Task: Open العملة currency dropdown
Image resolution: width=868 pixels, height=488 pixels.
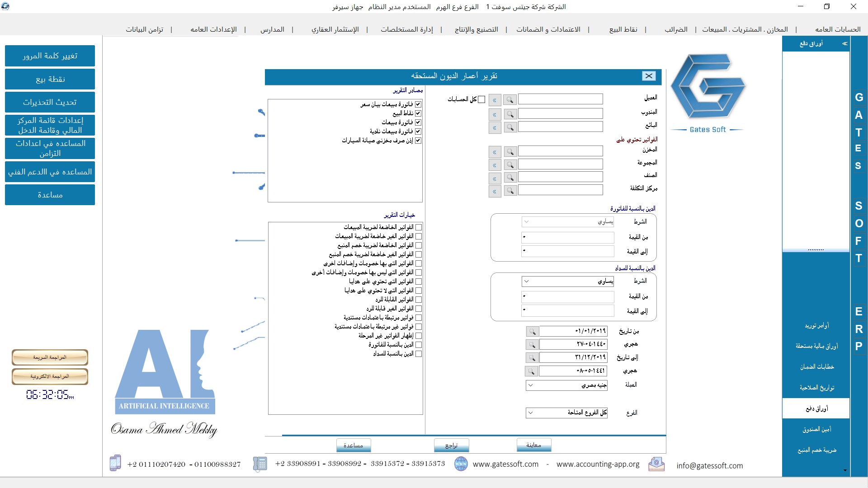Action: click(x=531, y=385)
